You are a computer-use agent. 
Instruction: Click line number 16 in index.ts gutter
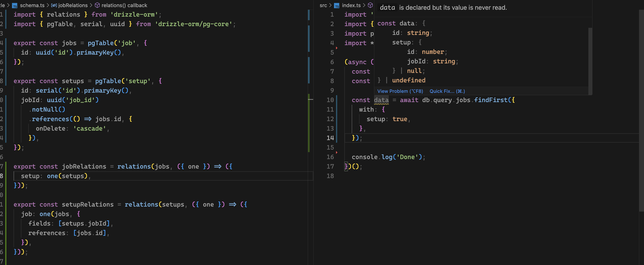[330, 157]
